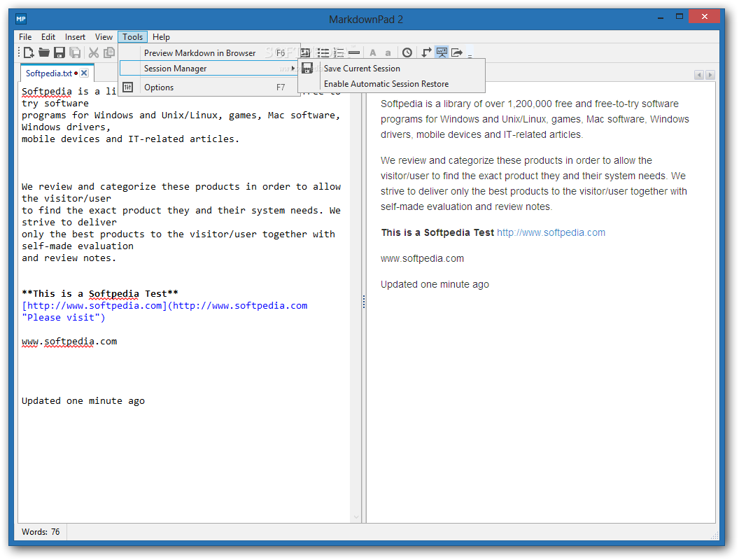This screenshot has height=560, width=739.
Task: Cut selection with the scissors icon
Action: click(94, 52)
